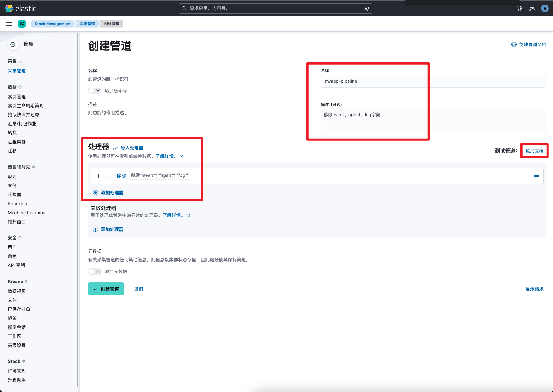The width and height of the screenshot is (553, 392).
Task: Click the inline description of the 移除 processor
Action: [160, 175]
